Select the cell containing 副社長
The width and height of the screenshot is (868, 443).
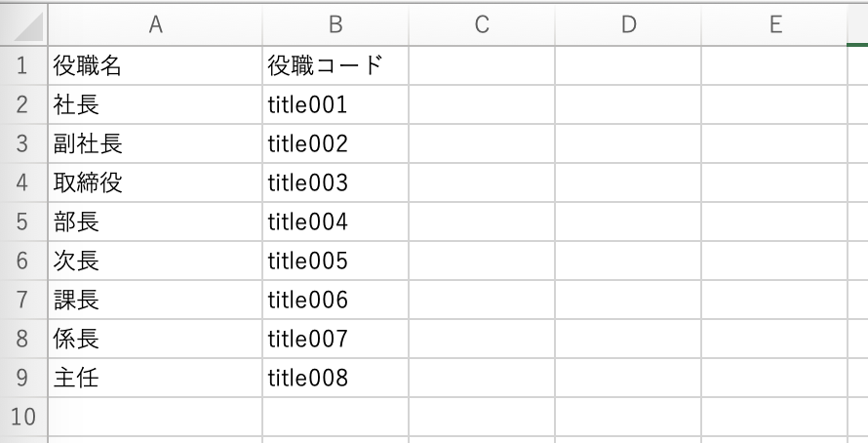point(155,144)
